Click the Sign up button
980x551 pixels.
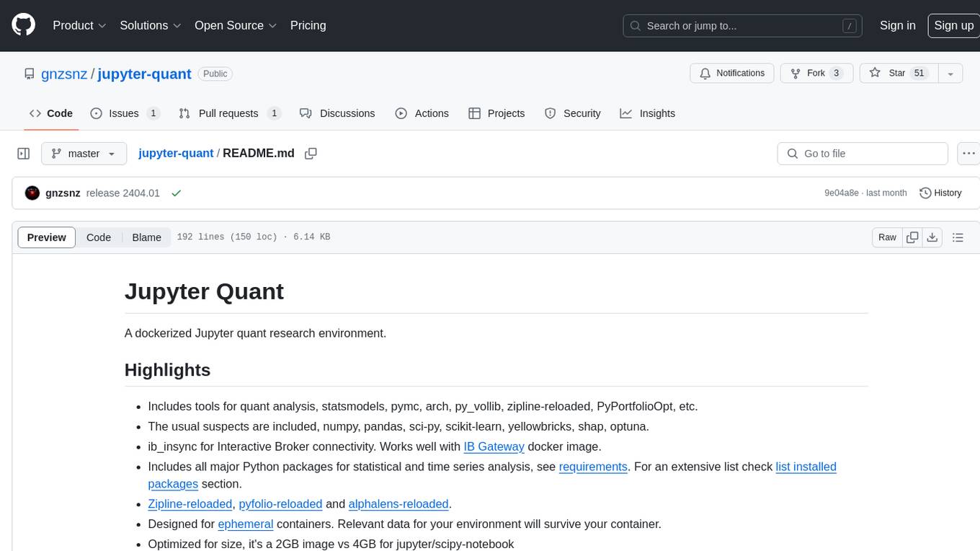(953, 25)
